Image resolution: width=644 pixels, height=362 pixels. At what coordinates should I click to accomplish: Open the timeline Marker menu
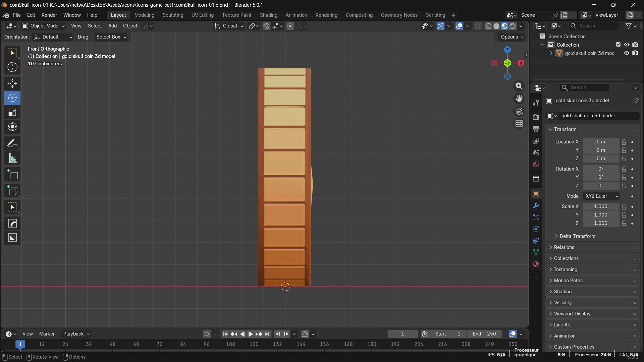(x=47, y=334)
